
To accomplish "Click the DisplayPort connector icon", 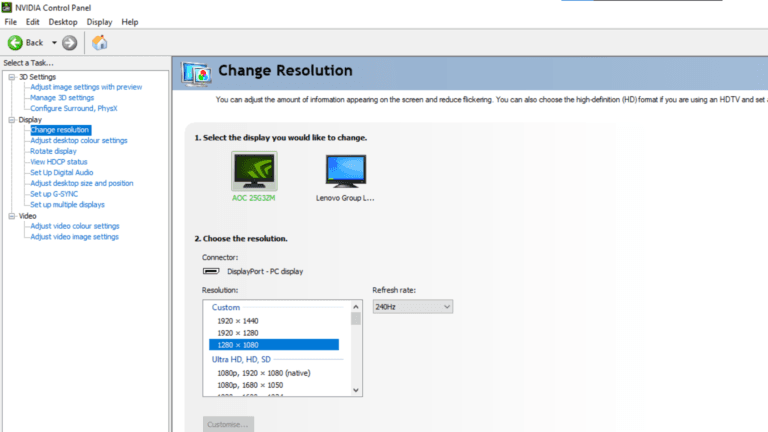I will tap(211, 271).
